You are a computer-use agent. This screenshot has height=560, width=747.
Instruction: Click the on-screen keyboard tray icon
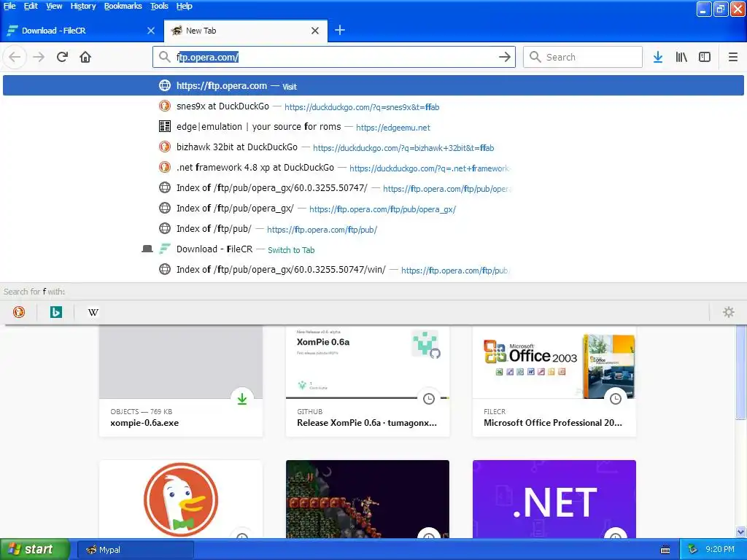coord(665,550)
